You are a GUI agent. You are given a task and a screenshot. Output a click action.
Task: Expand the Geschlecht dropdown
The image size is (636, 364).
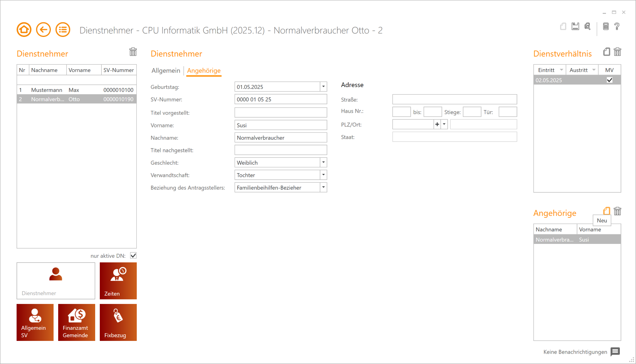324,162
